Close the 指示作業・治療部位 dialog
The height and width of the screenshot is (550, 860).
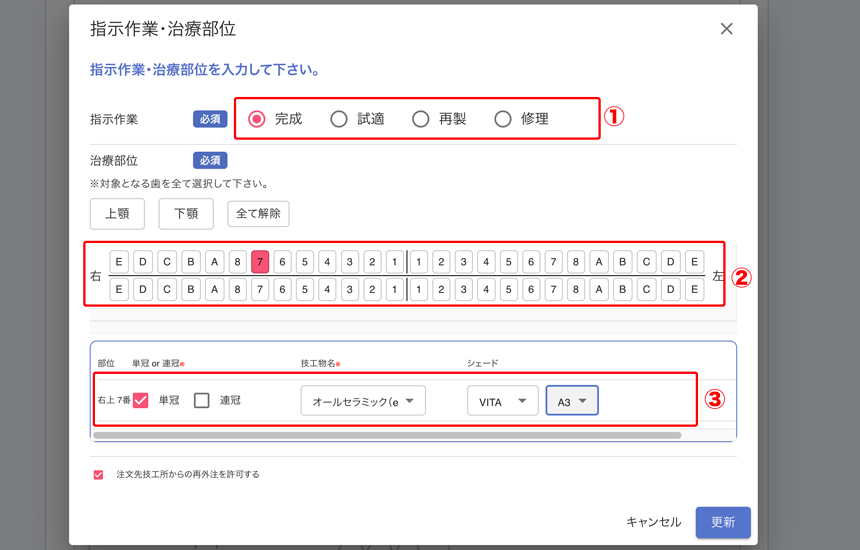(x=727, y=29)
